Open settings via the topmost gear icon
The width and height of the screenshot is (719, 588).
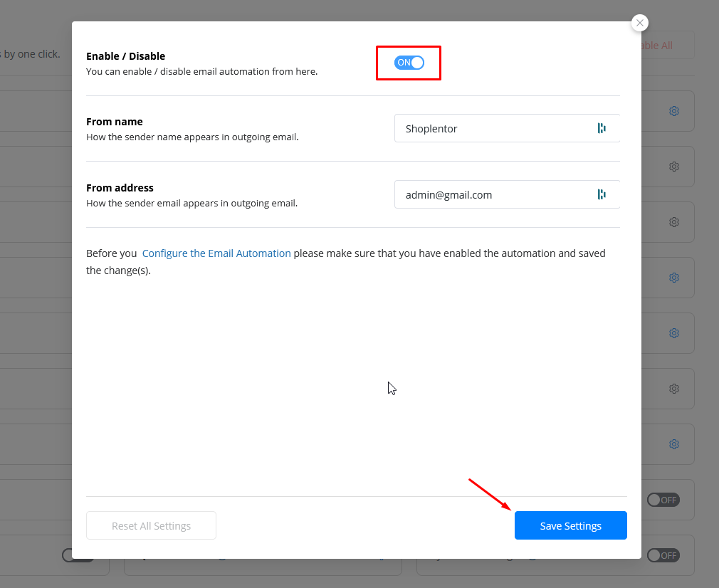point(673,111)
